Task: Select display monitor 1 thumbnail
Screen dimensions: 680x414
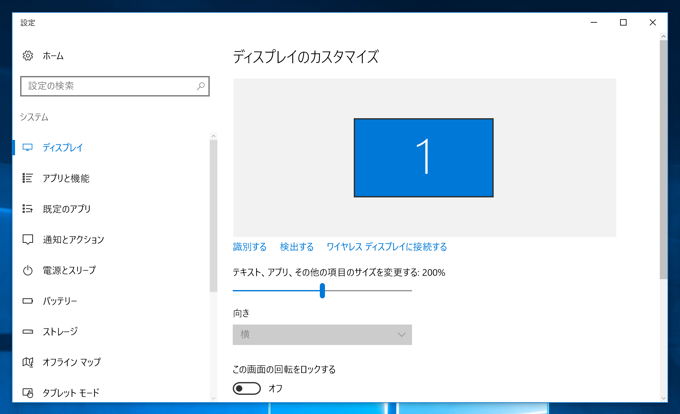Action: 424,158
